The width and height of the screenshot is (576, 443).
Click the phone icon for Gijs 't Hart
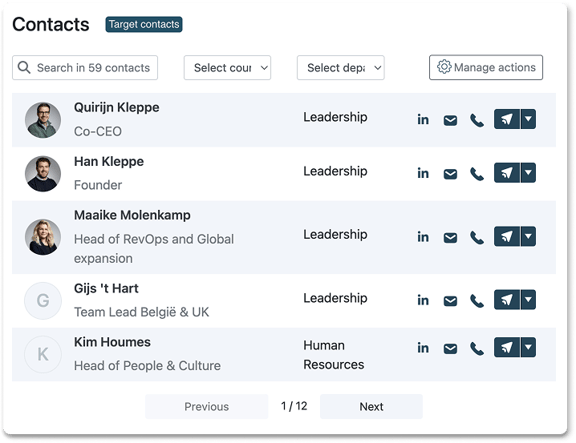point(477,301)
